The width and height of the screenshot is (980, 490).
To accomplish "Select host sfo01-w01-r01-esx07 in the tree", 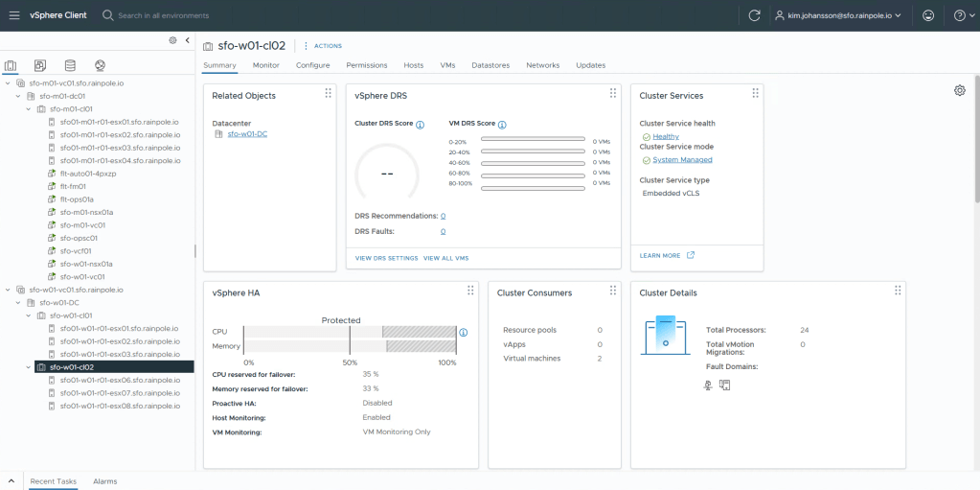I will [x=119, y=393].
